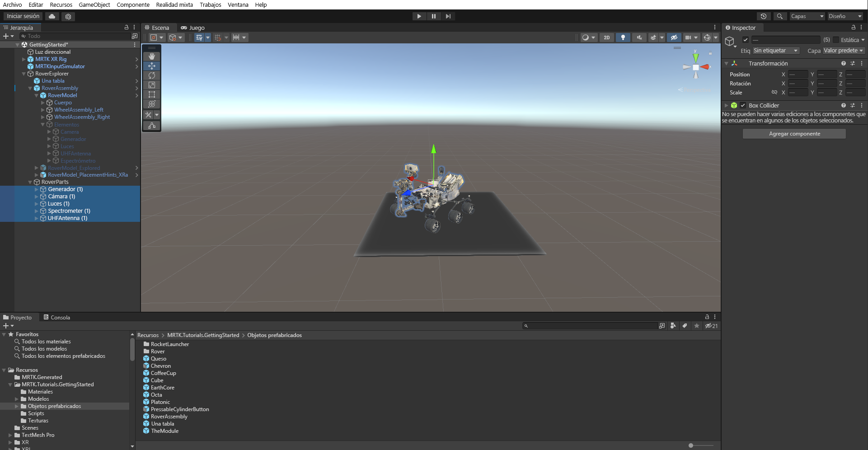Disable the Box Collider component checkbox

coord(743,105)
